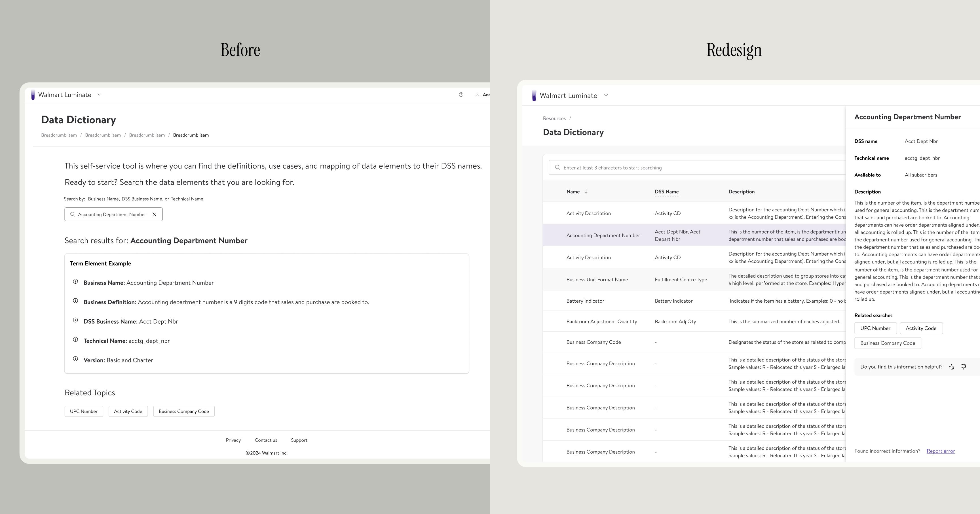Viewport: 980px width, 514px height.
Task: Click the UPC Number related search chip in side panel
Action: tap(875, 328)
